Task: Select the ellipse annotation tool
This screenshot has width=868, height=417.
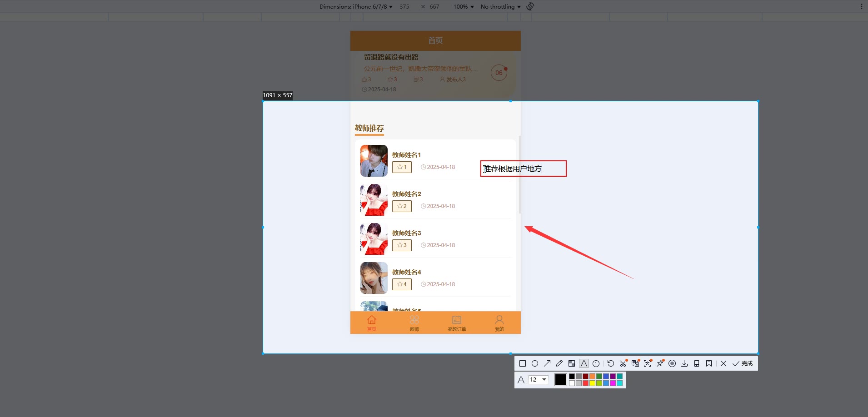Action: pos(535,363)
